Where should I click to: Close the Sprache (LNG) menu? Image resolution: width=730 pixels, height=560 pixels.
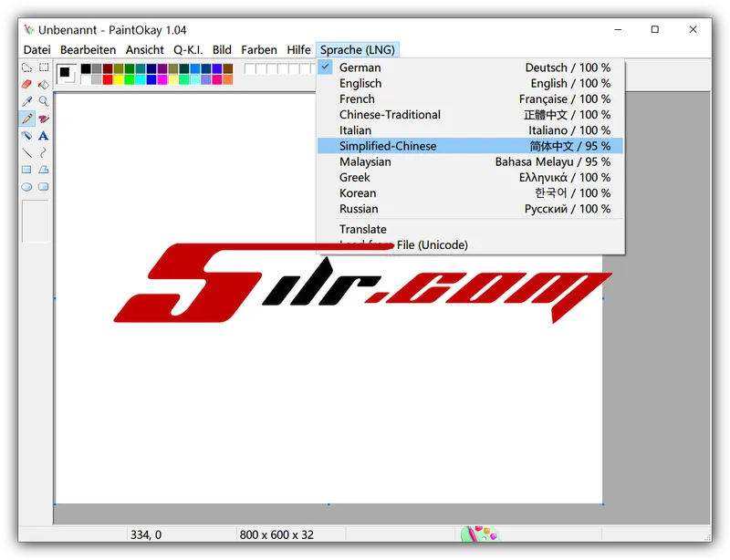[x=358, y=50]
